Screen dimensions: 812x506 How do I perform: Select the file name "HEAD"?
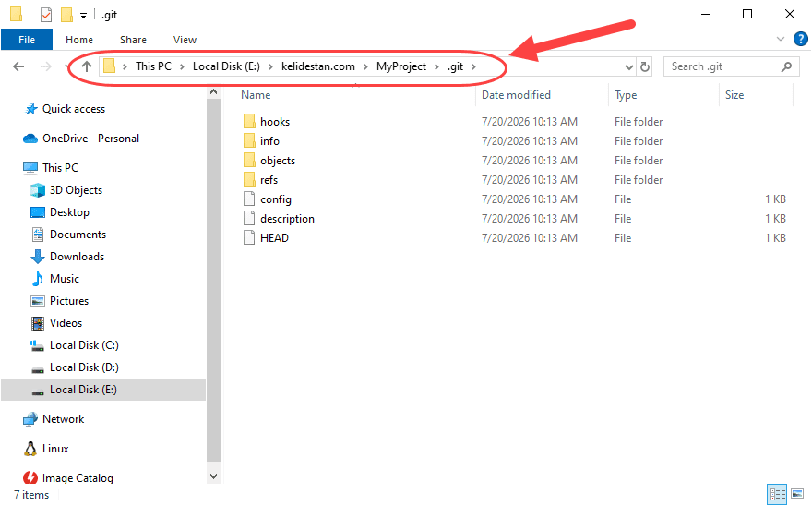click(x=274, y=238)
